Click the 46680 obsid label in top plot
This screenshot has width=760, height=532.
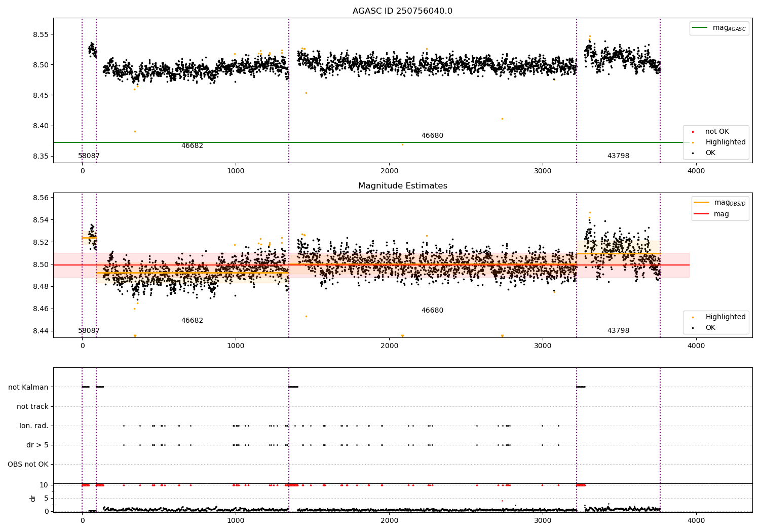pos(432,136)
